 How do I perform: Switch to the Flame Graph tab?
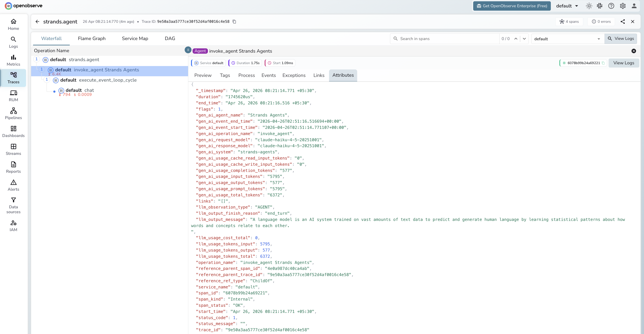(91, 39)
